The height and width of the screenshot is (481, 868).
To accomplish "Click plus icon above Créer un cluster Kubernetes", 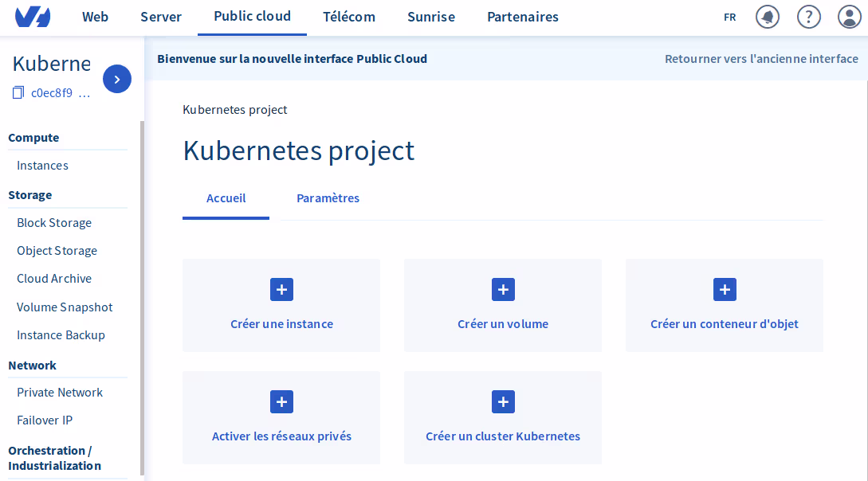I will (503, 402).
